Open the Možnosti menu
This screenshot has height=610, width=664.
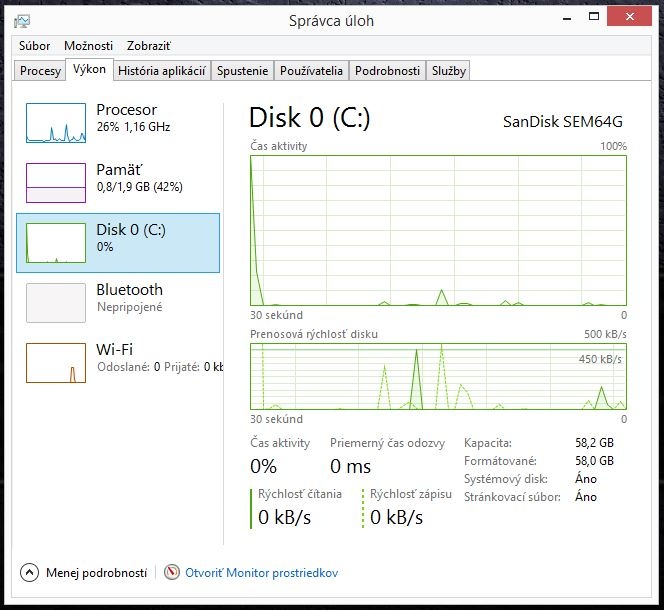(88, 46)
